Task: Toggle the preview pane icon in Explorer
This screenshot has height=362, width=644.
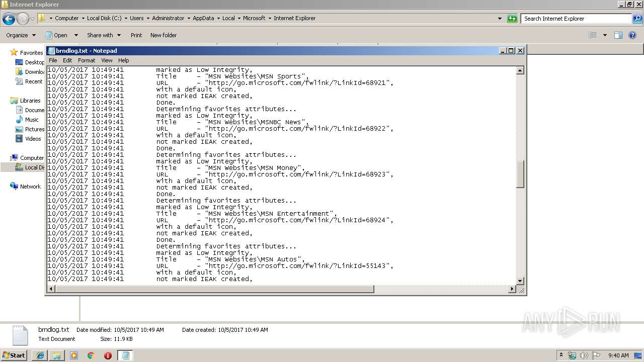Action: click(618, 35)
